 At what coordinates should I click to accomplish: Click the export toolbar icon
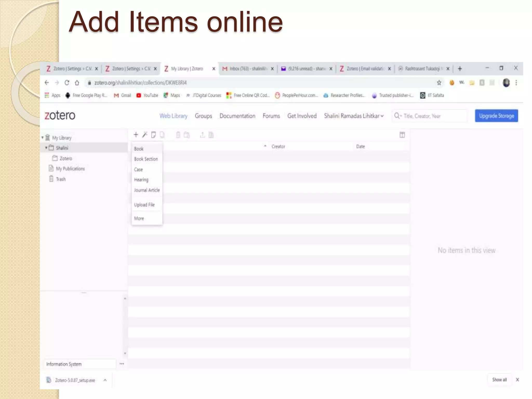pos(202,135)
